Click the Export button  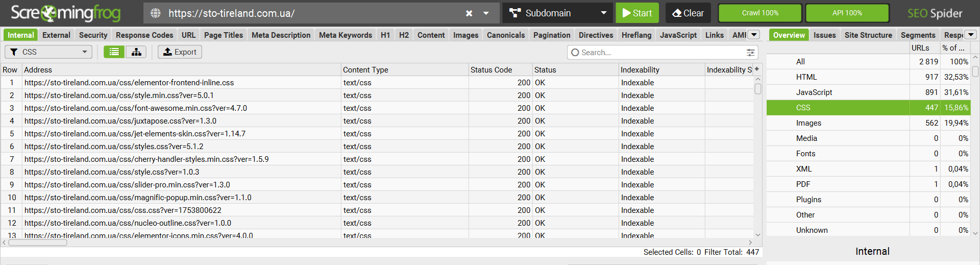[x=180, y=52]
